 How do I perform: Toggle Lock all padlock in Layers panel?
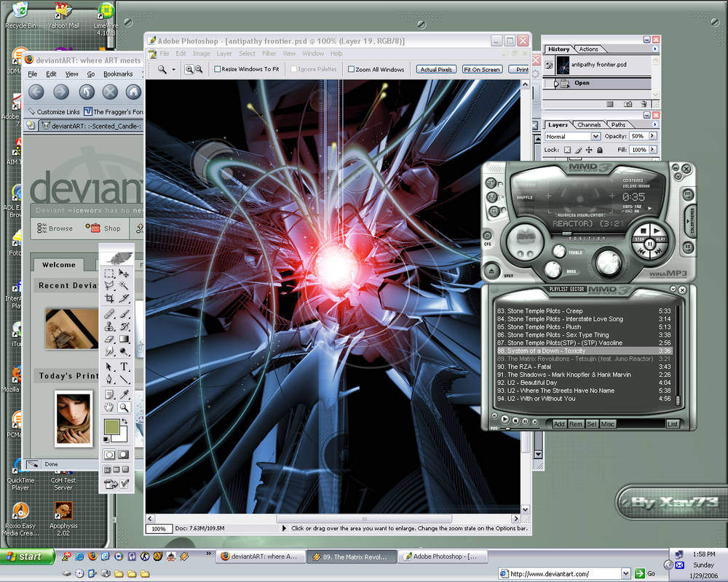(x=599, y=150)
